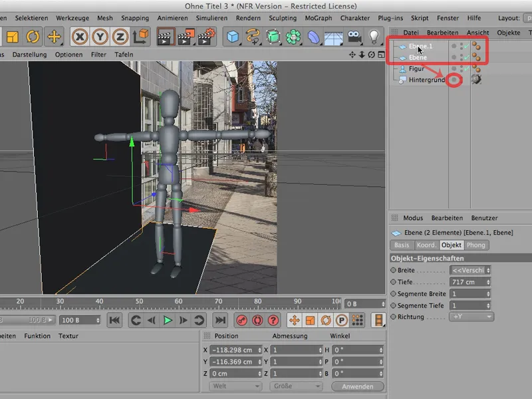Screen dimensions: 532x399
Task: Click the stepper on the Position X field
Action: pos(259,350)
